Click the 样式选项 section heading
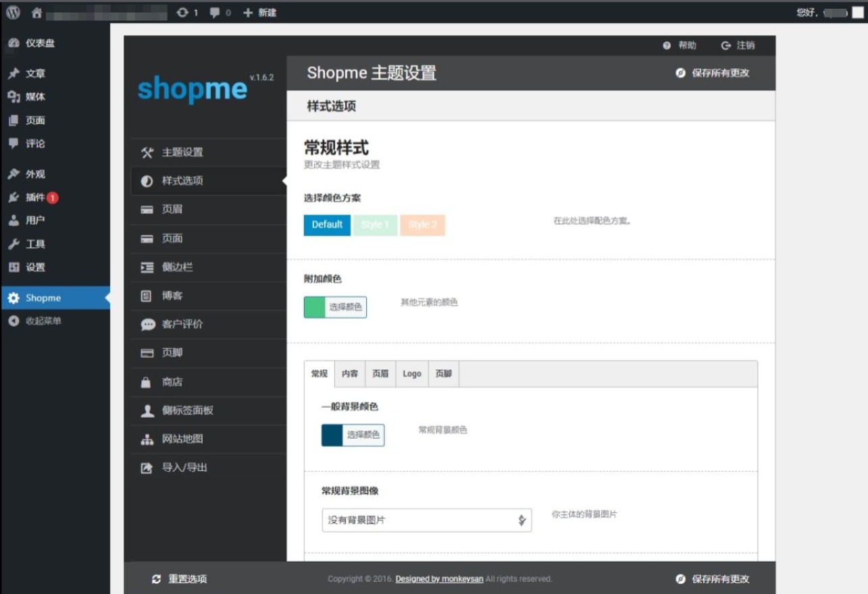 click(x=332, y=107)
